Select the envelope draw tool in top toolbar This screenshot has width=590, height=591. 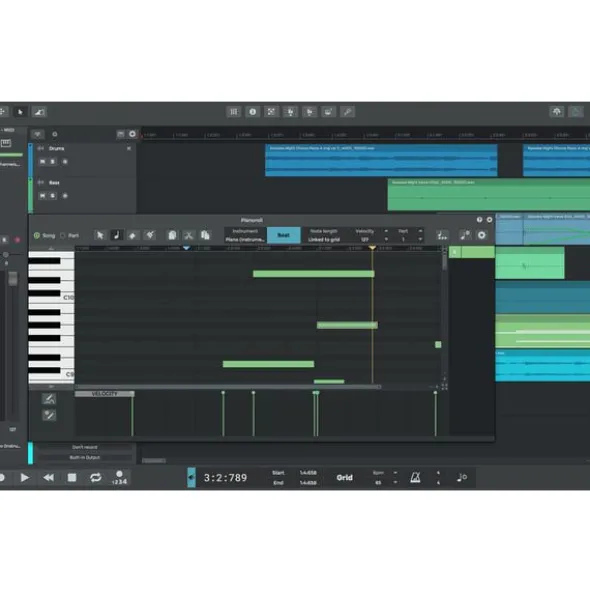(39, 112)
